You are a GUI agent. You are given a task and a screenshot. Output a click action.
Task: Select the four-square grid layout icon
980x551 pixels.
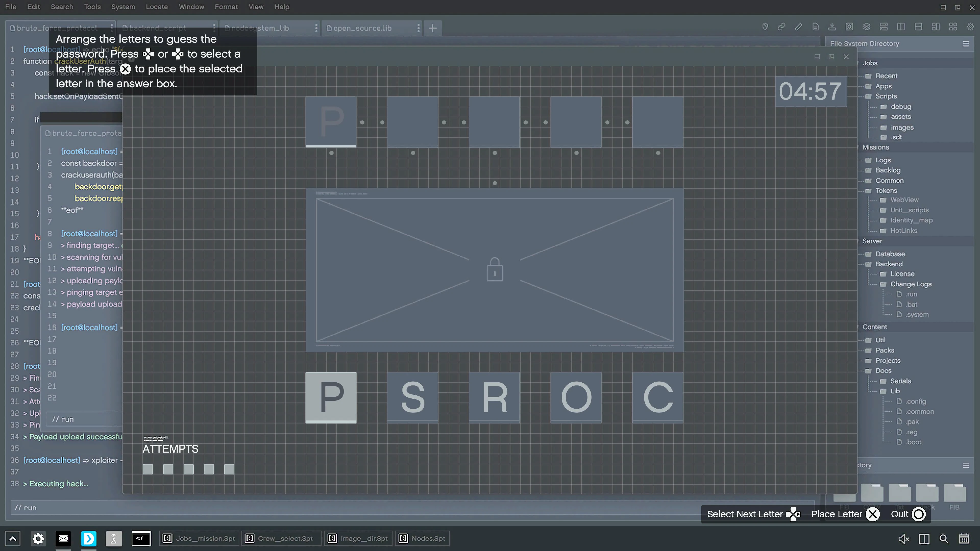pyautogui.click(x=953, y=27)
